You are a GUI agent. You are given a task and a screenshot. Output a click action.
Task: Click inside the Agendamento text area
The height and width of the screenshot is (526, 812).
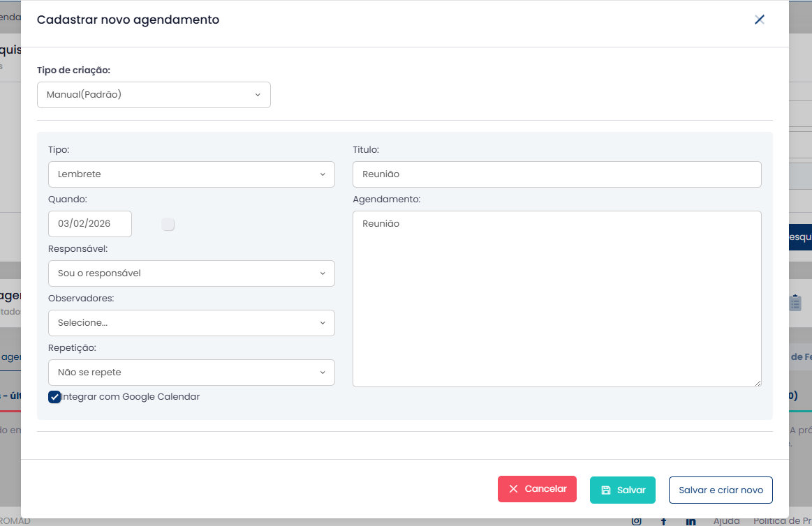tap(556, 299)
